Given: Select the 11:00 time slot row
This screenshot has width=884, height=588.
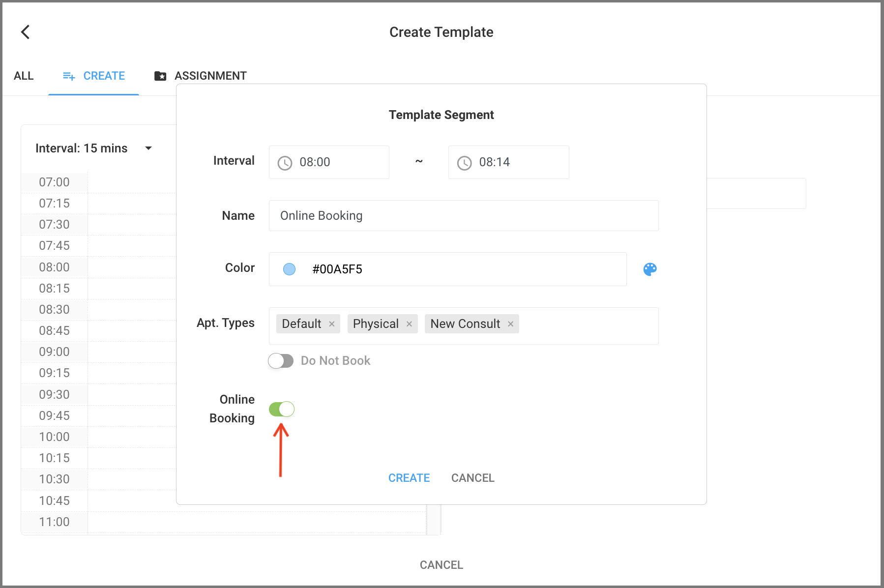Looking at the screenshot, I should tap(224, 522).
